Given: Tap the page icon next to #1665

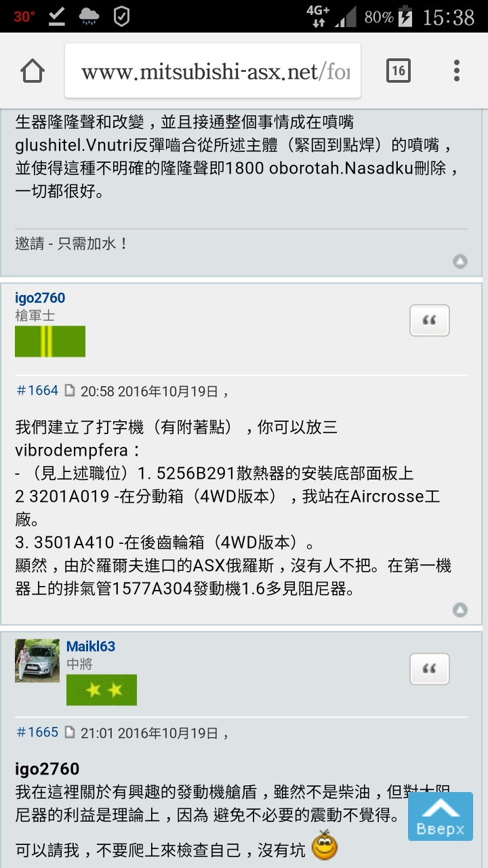Looking at the screenshot, I should pos(70,733).
